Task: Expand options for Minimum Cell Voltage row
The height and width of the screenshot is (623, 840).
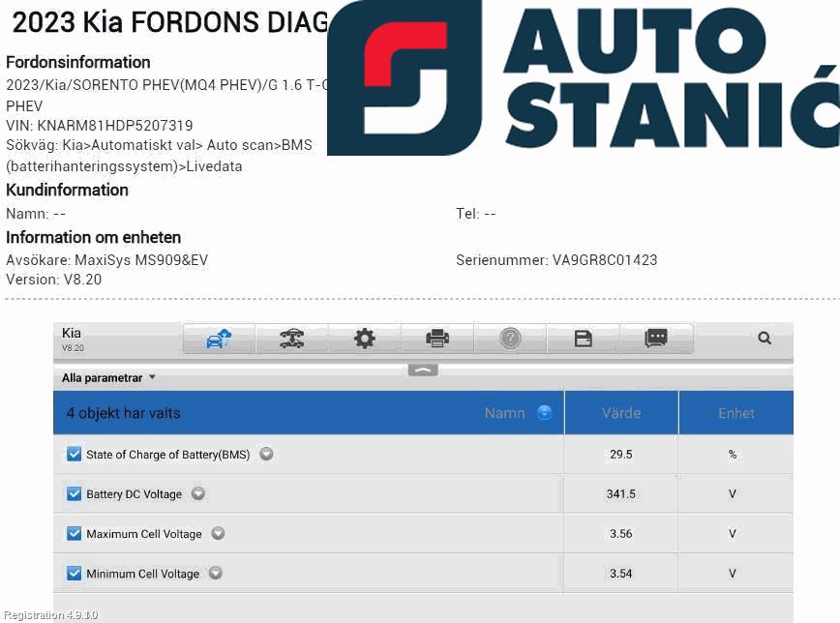Action: (216, 573)
